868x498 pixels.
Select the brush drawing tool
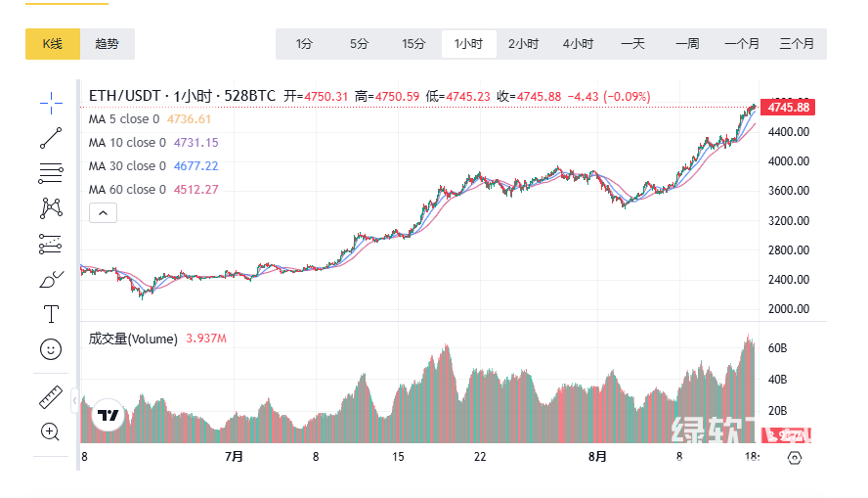coord(51,280)
